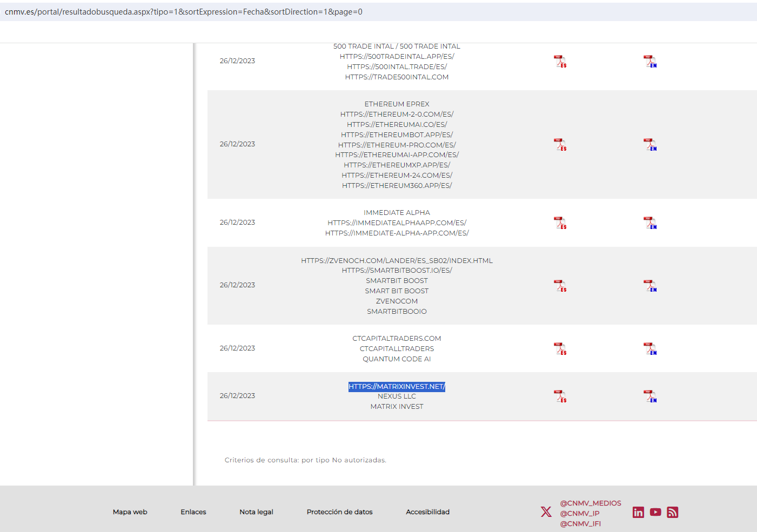This screenshot has height=532, width=757.
Task: Click HTTPS://ETHEREUMXP.APP/ES/ text
Action: (397, 165)
